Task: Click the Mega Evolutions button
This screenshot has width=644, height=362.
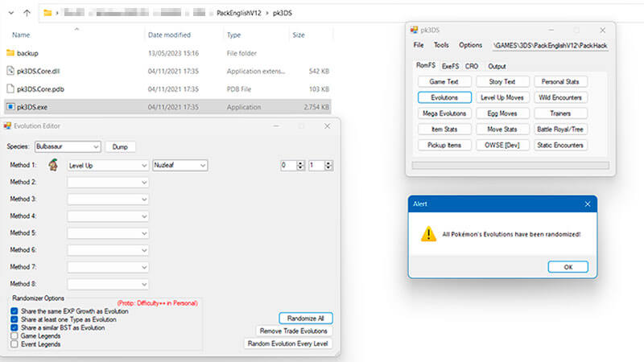Action: [x=444, y=113]
